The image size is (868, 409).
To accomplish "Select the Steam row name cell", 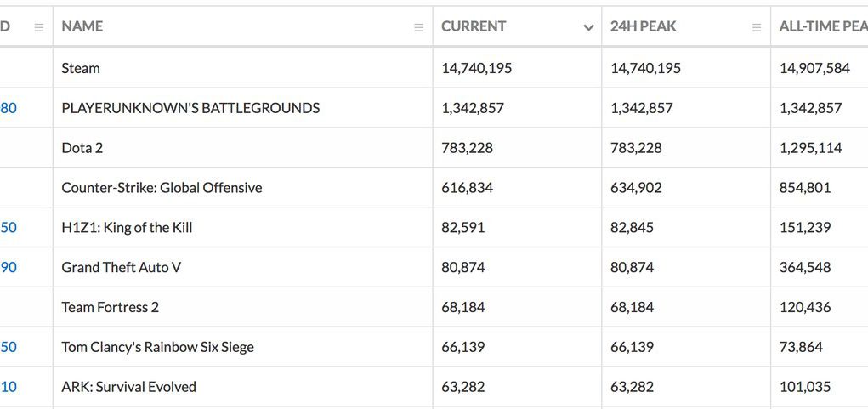I will pyautogui.click(x=242, y=68).
